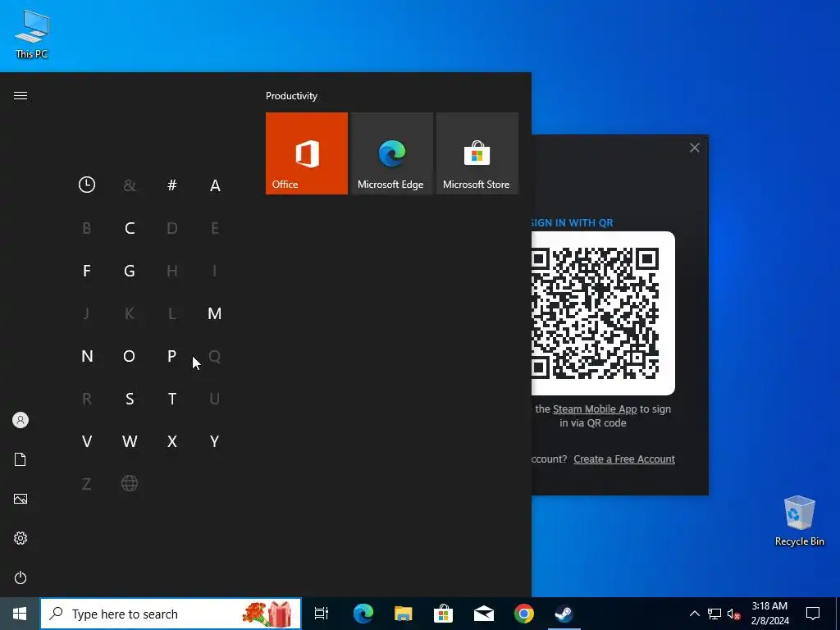Open the clock and date flyout
The width and height of the screenshot is (840, 630).
click(x=769, y=614)
